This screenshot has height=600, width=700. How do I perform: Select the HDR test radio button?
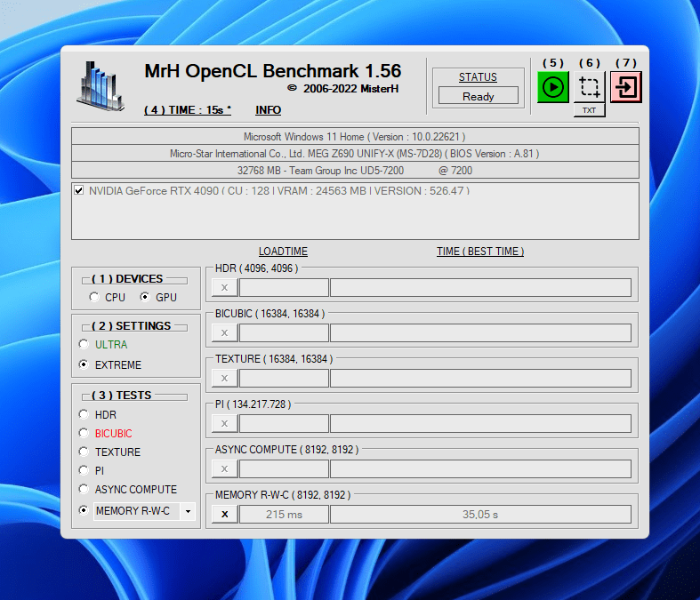84,414
